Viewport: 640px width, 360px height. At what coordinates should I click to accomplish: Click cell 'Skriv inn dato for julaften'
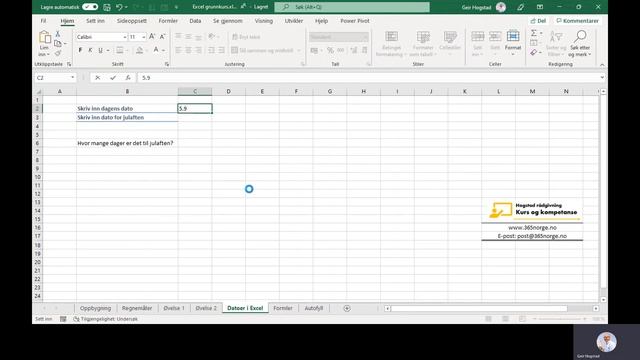pyautogui.click(x=127, y=117)
